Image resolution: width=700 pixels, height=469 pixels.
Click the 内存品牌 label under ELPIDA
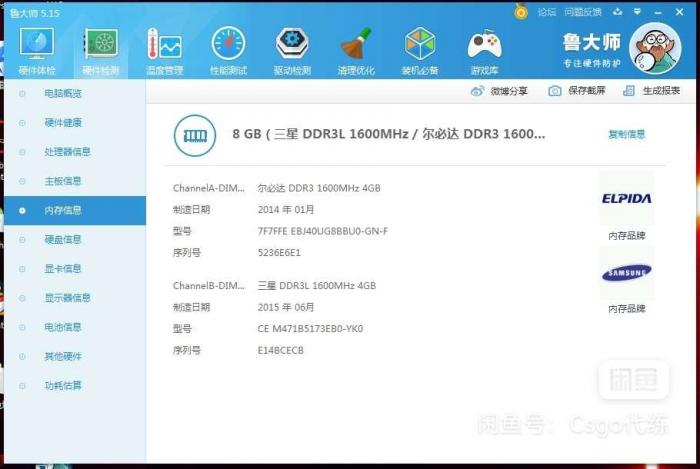[x=626, y=236]
